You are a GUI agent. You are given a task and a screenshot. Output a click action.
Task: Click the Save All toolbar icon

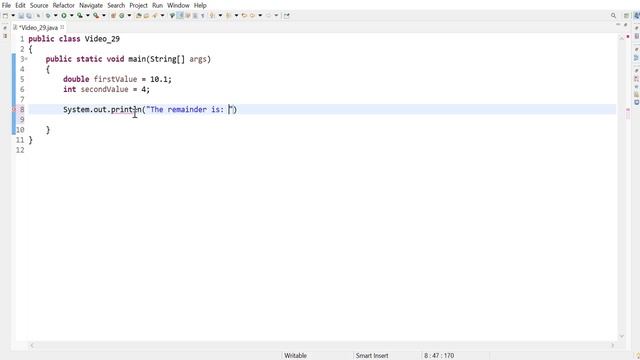[x=29, y=16]
